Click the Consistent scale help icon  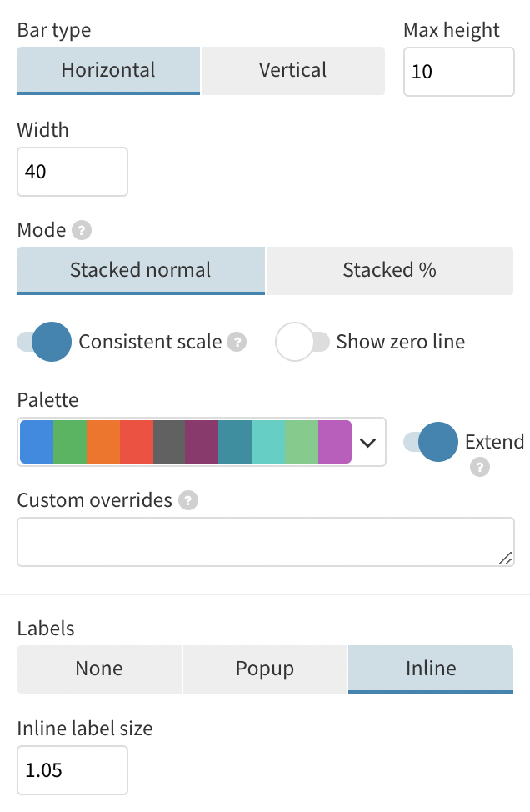click(238, 342)
